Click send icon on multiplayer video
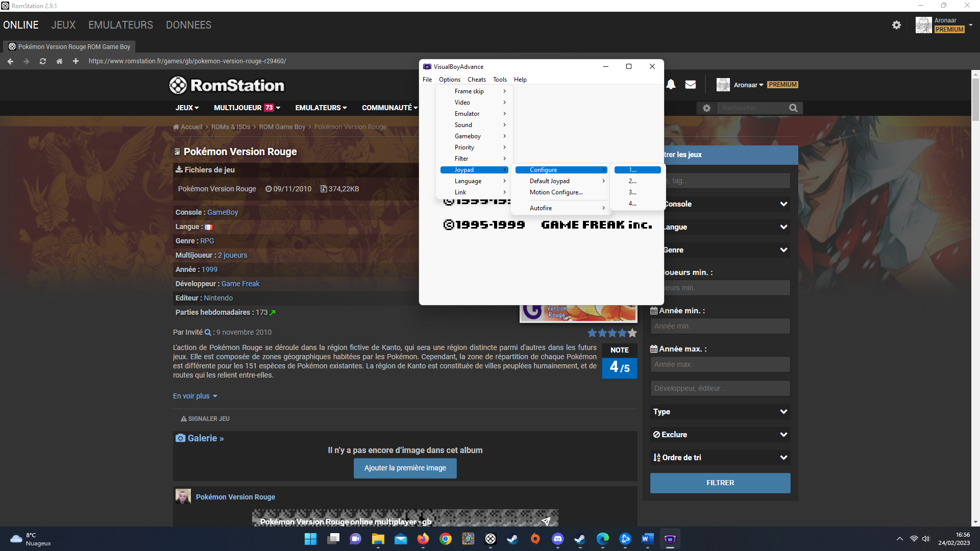The width and height of the screenshot is (980, 551). coord(546,521)
